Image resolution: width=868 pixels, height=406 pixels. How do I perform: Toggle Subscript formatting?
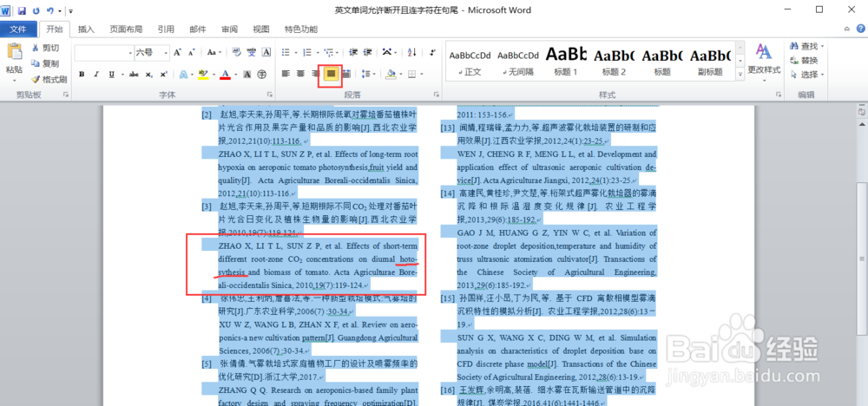coord(148,74)
